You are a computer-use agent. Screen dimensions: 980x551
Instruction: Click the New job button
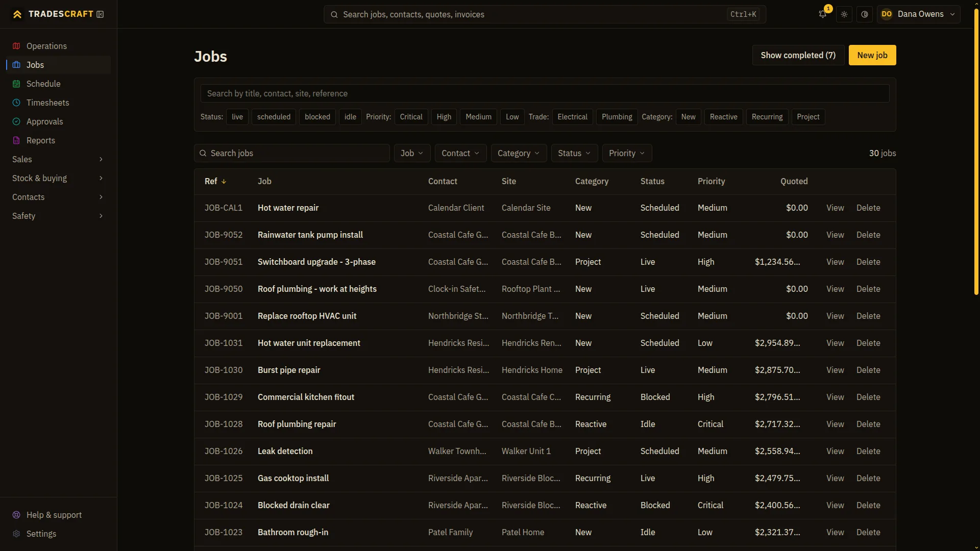click(872, 55)
